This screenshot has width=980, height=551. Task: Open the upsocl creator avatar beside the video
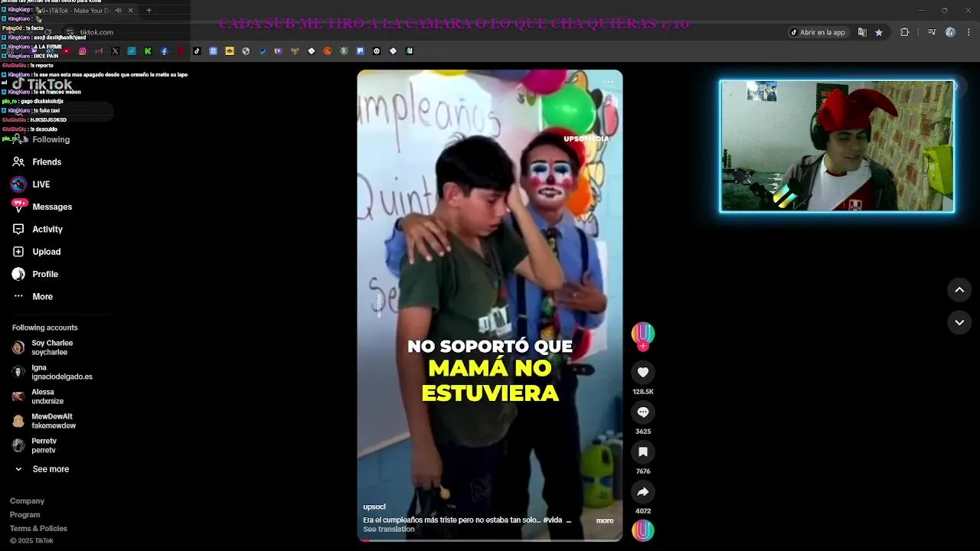643,333
